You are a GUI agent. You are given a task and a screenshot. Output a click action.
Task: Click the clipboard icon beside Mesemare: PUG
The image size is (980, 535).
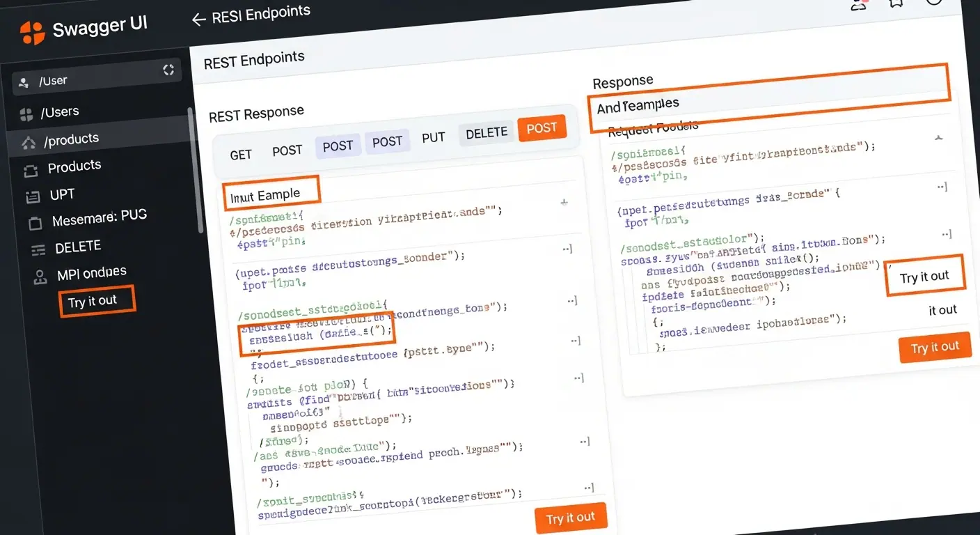coord(35,224)
